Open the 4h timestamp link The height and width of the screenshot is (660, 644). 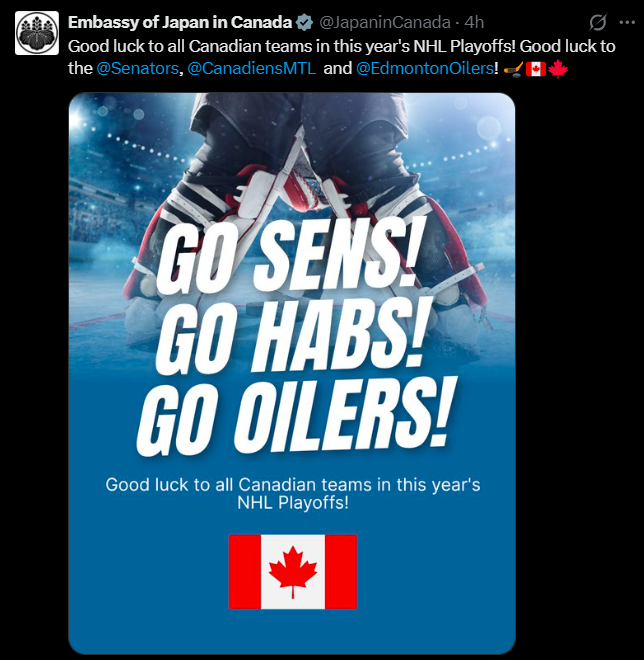[475, 22]
